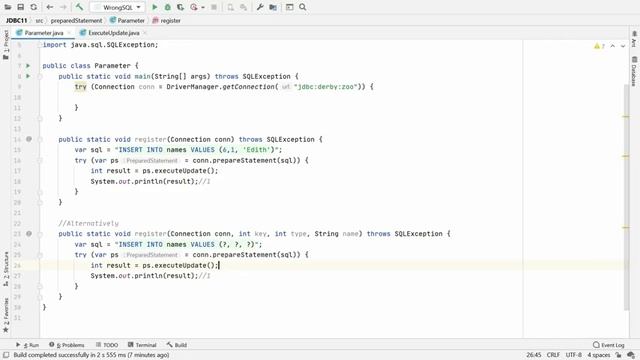Run with Coverage icon in toolbar
The height and width of the screenshot is (360, 640).
click(180, 7)
